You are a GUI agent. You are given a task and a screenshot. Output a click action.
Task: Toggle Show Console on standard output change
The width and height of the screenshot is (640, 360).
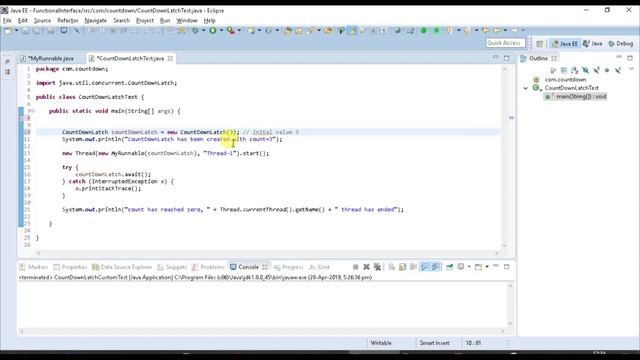424,267
